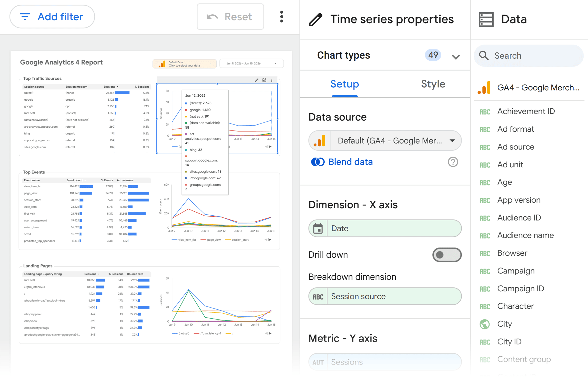Click the analytics icon in Default Data selector
Image resolution: width=588 pixels, height=379 pixels.
(x=162, y=64)
